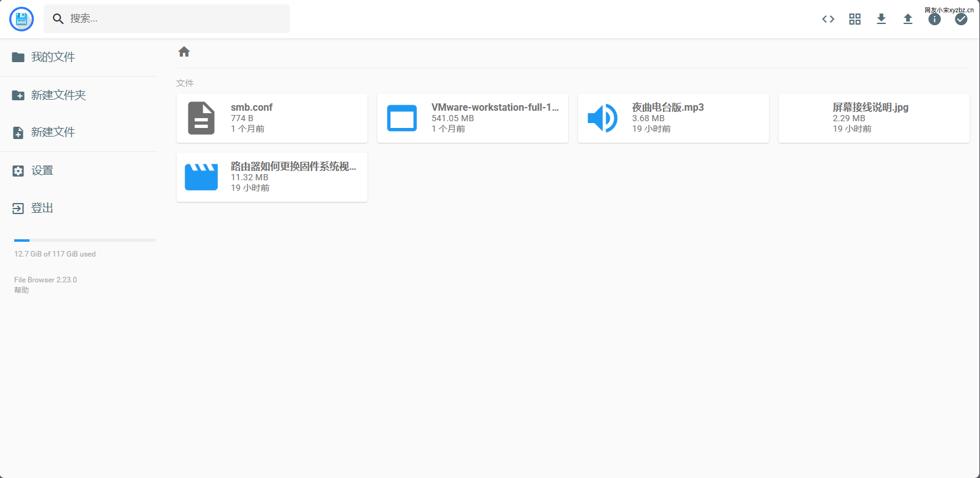Select the 屏幕接线说明.jpg file name
This screenshot has width=980, height=478.
(870, 107)
